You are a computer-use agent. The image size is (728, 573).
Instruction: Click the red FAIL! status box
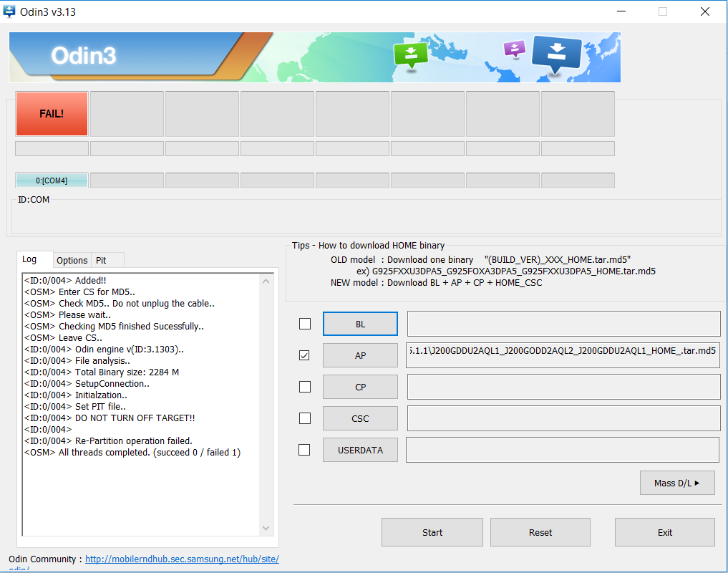[x=52, y=113]
